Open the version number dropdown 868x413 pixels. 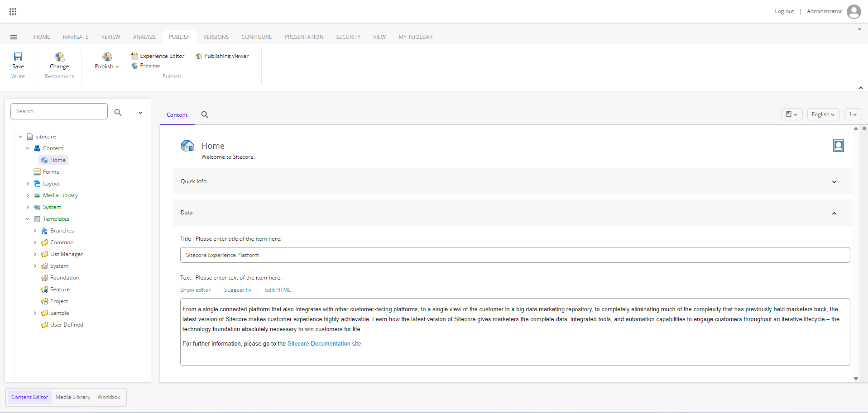(853, 114)
